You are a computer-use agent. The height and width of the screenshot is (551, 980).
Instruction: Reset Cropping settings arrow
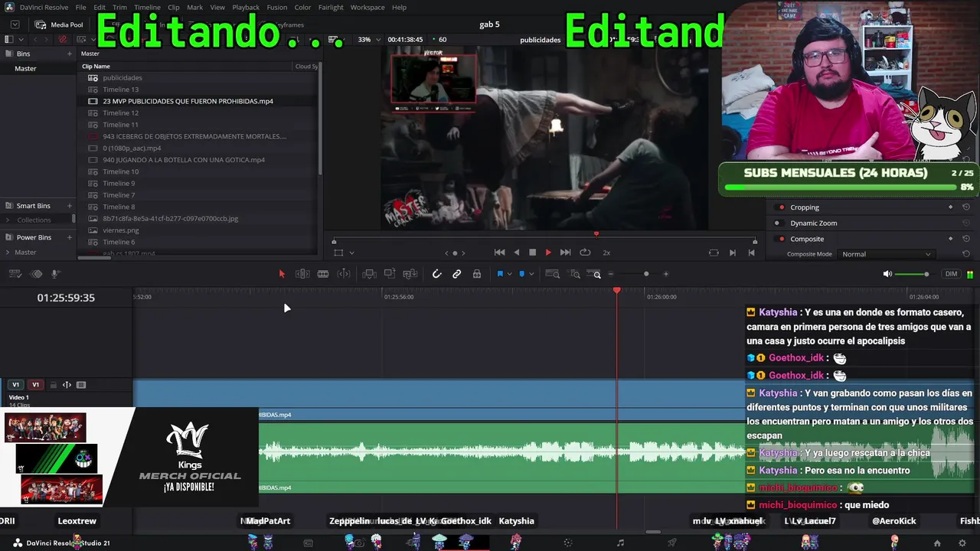(966, 207)
